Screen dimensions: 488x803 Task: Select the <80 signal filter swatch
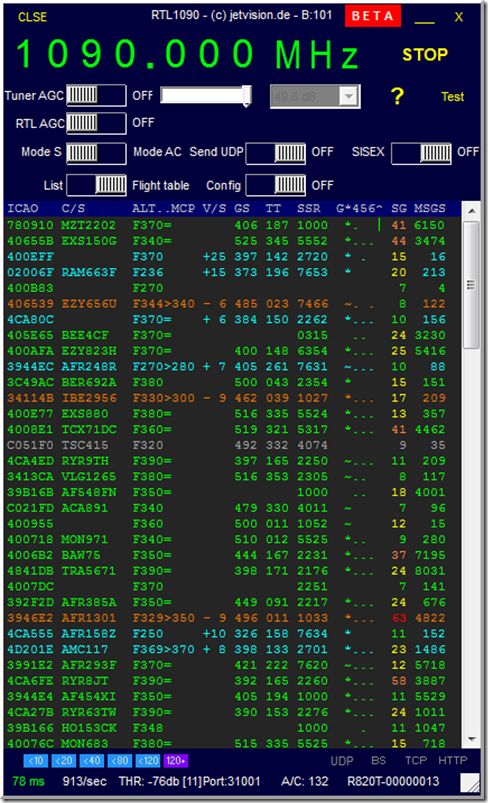120,760
